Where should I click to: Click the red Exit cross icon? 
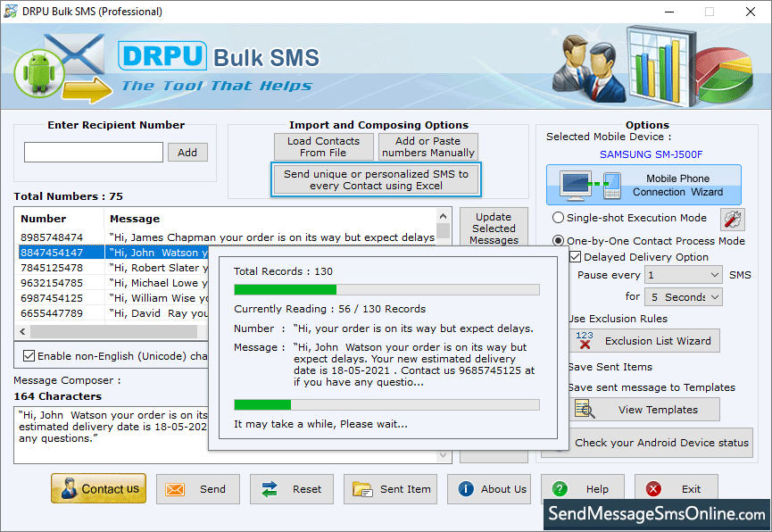[x=653, y=488]
